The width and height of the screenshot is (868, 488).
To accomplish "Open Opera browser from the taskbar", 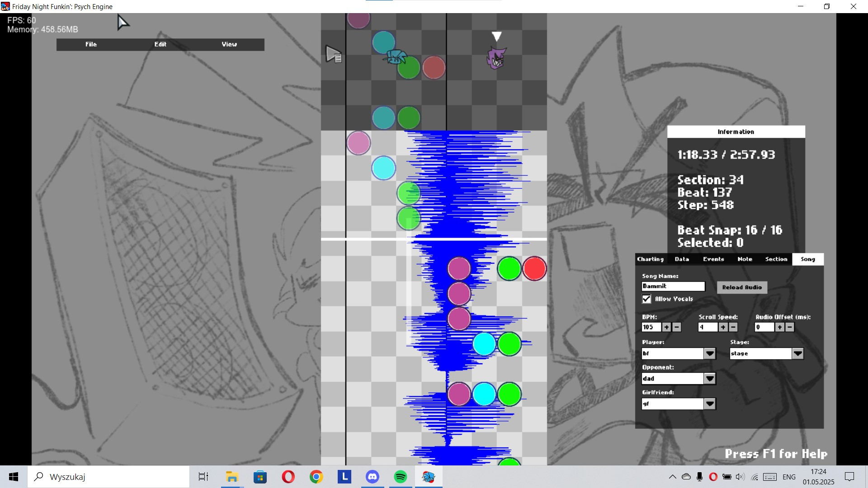I will point(288,477).
